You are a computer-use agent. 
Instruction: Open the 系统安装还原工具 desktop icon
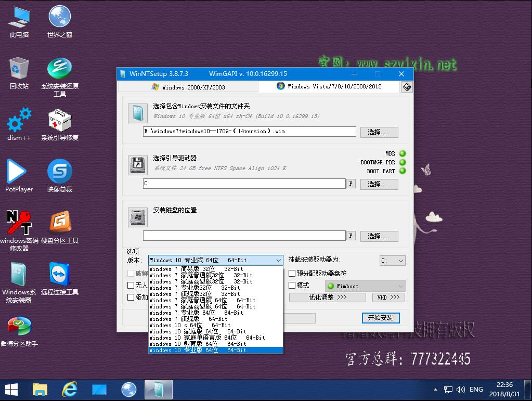(x=60, y=76)
